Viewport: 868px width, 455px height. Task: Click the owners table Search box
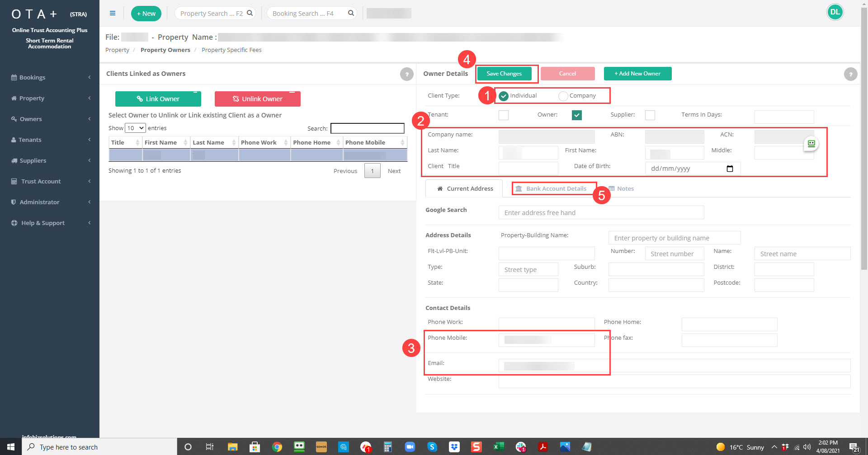tap(367, 128)
